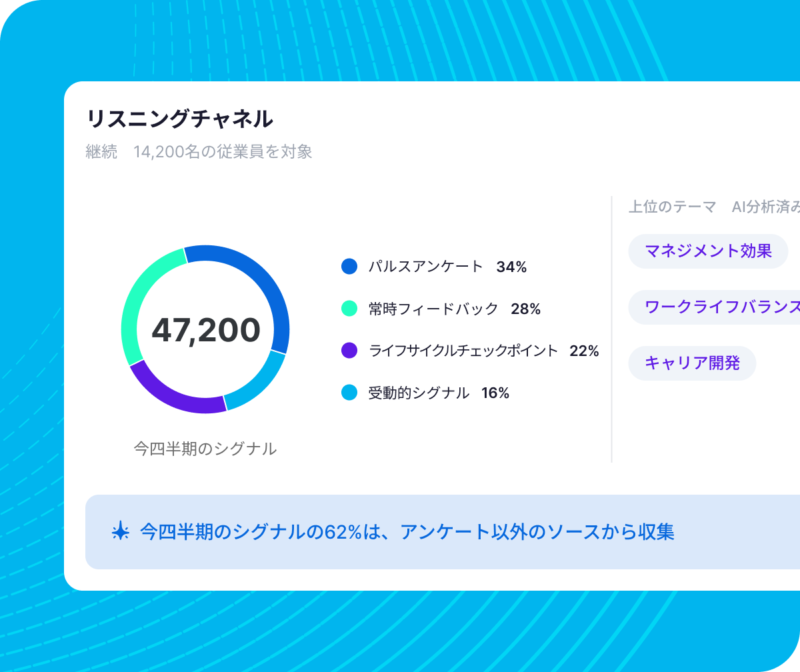800x672 pixels.
Task: Click the 今四半期のシグナルの62% insight banner text
Action: pos(407,532)
